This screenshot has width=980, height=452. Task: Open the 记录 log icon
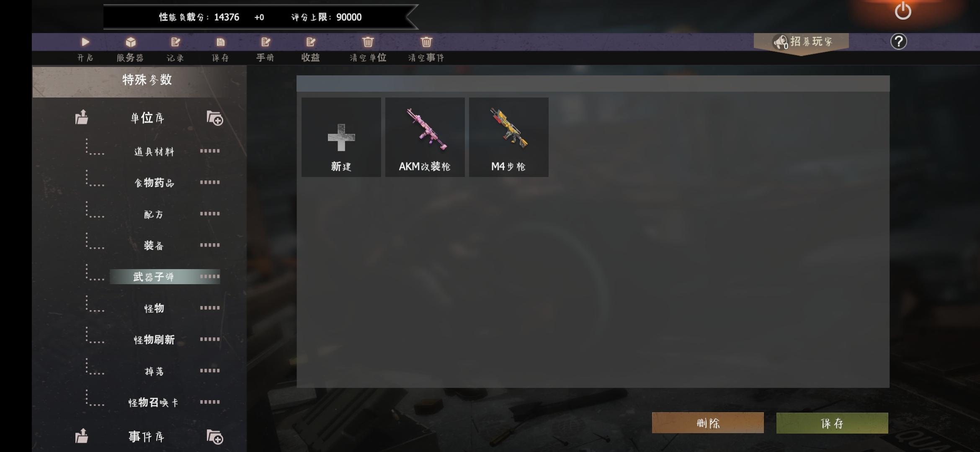coord(175,42)
